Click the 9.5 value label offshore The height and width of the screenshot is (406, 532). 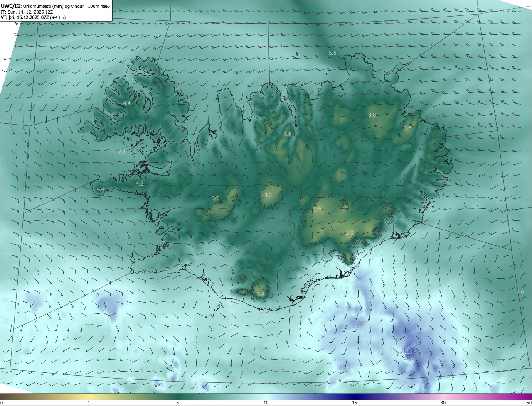coord(230,305)
